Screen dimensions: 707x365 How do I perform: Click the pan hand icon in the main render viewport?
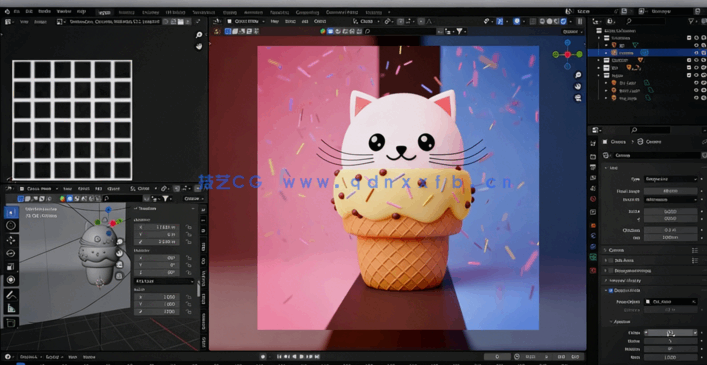click(578, 87)
